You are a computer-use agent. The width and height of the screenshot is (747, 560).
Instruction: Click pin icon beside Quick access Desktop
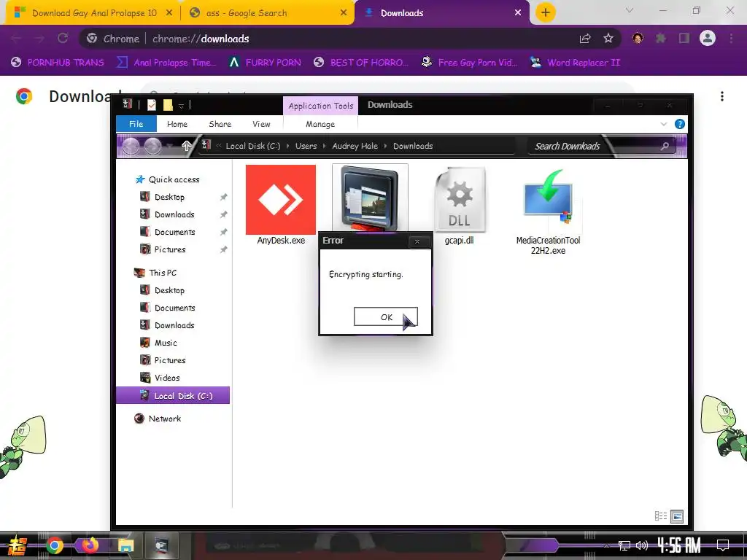pos(223,197)
